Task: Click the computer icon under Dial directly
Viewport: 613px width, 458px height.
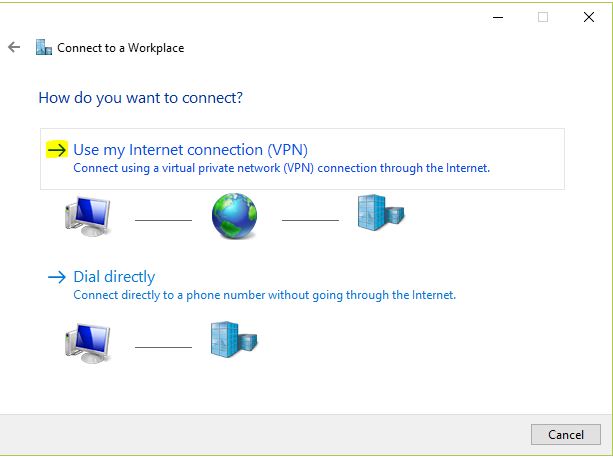Action: coord(88,344)
